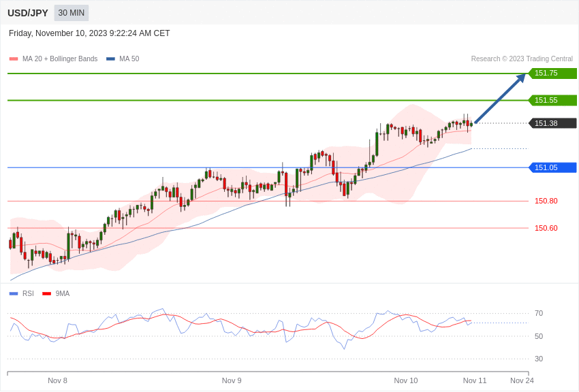Screen dimensions: 579x392
Task: Click the red 9MA legend marker
Action: click(x=46, y=293)
